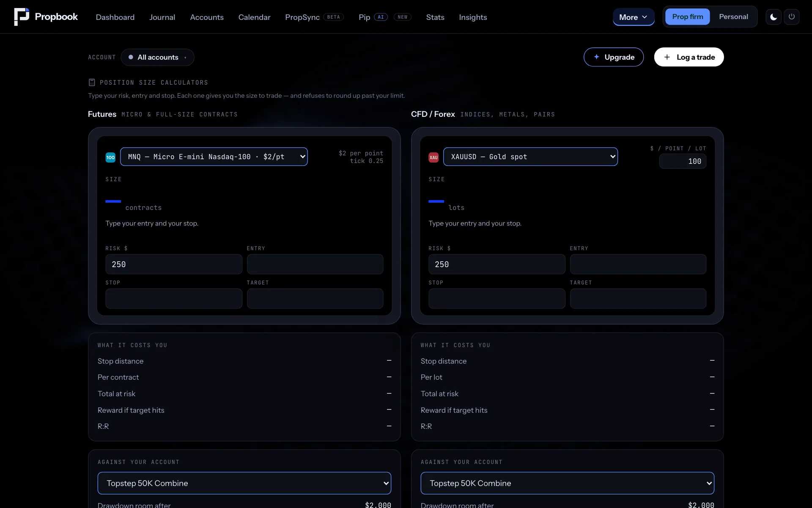The width and height of the screenshot is (812, 508).
Task: Switch to Prop firm mode
Action: pos(688,17)
